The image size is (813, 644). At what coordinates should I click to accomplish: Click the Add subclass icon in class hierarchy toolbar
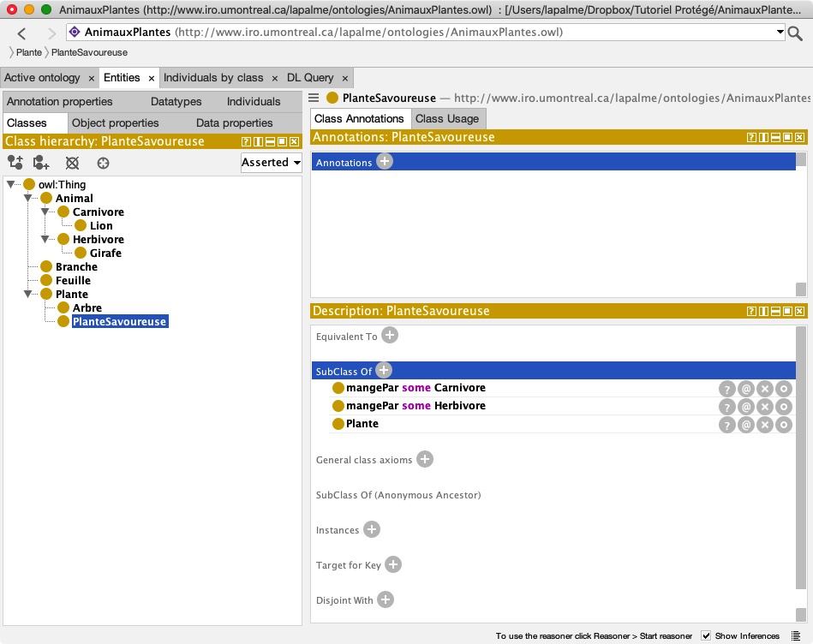(x=15, y=163)
